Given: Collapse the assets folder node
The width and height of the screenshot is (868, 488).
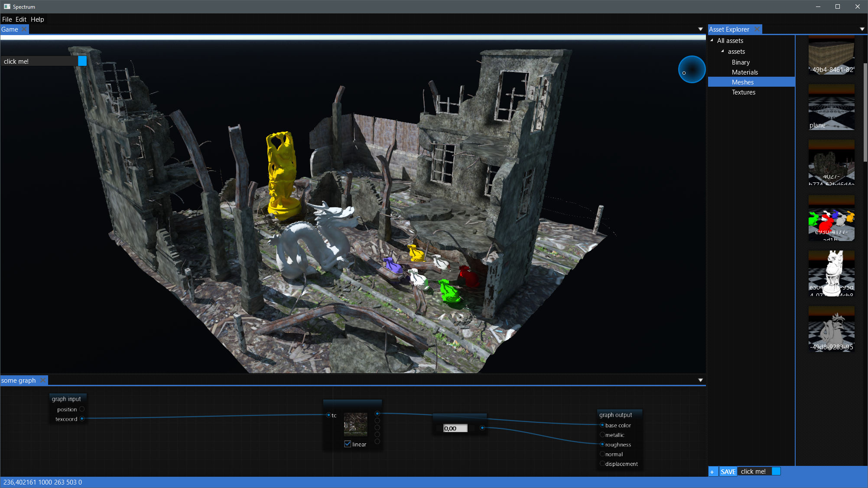Looking at the screenshot, I should coord(722,51).
